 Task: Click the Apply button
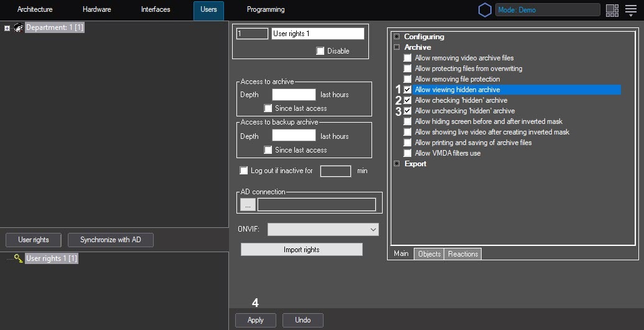click(256, 320)
